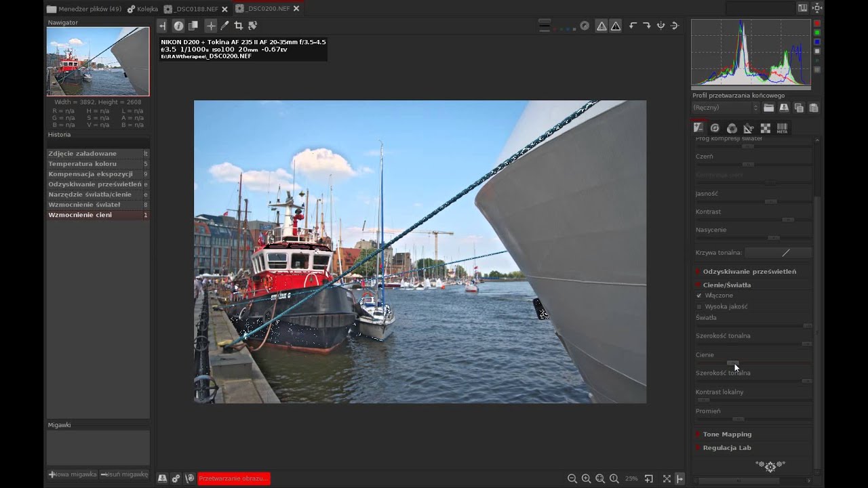
Task: Select the crop tool
Action: pos(239,26)
